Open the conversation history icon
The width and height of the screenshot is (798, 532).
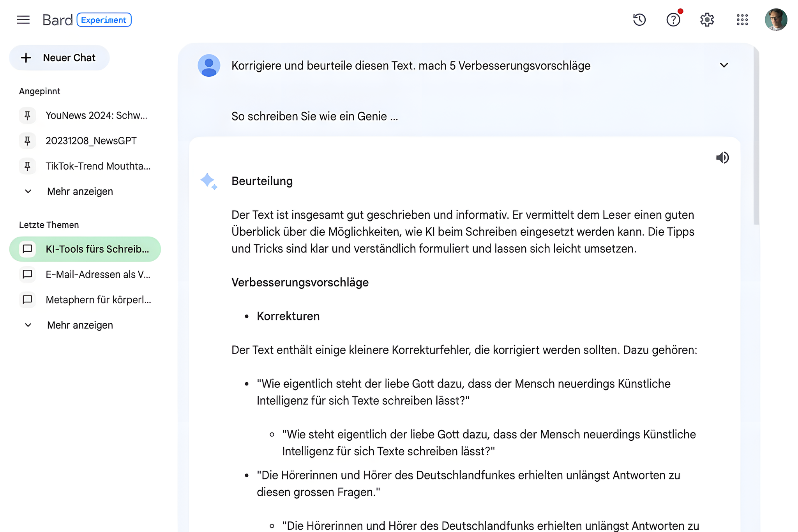tap(639, 19)
